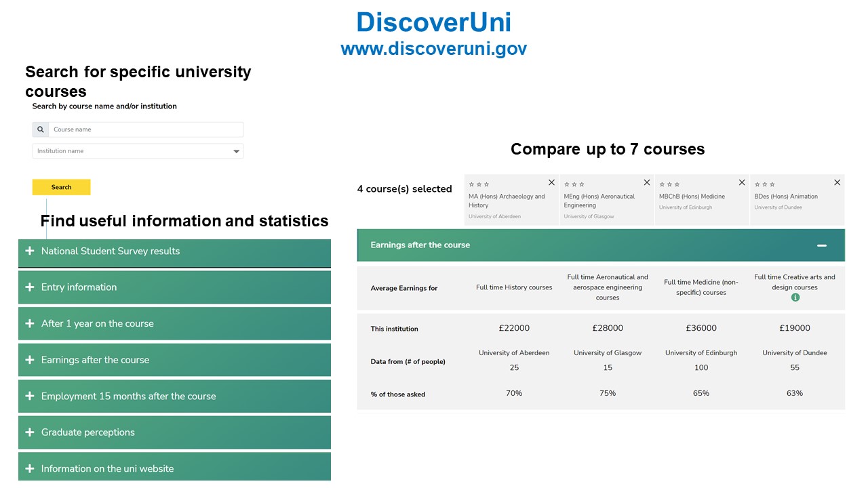The height and width of the screenshot is (488, 868).
Task: Click the £22000 earnings value
Action: coord(514,328)
